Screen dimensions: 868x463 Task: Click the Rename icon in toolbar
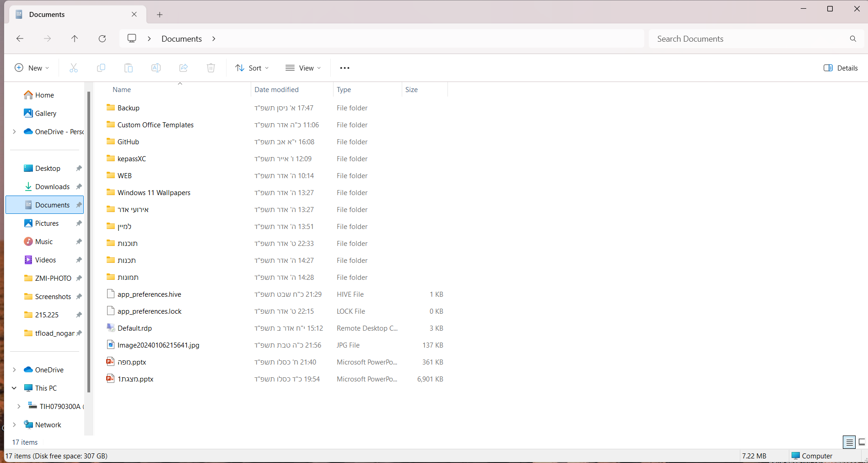[x=156, y=68]
